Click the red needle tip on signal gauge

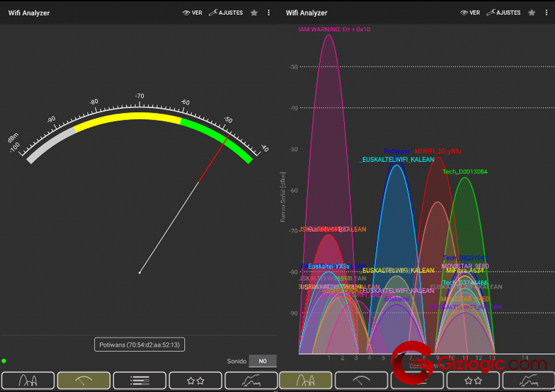[229, 135]
